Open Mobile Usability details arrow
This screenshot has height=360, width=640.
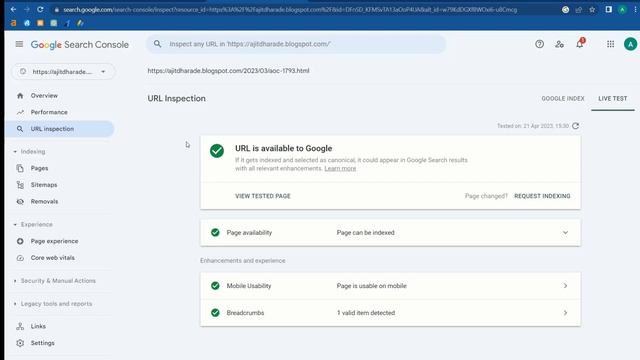pyautogui.click(x=565, y=286)
